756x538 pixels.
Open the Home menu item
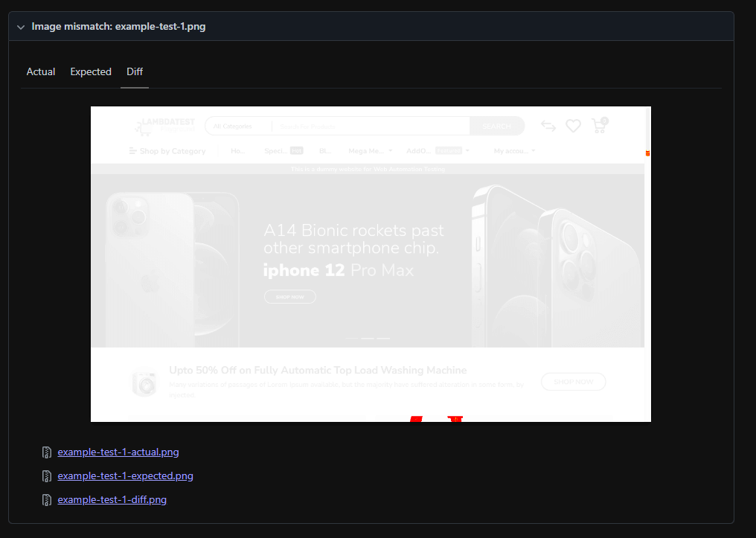click(x=238, y=150)
